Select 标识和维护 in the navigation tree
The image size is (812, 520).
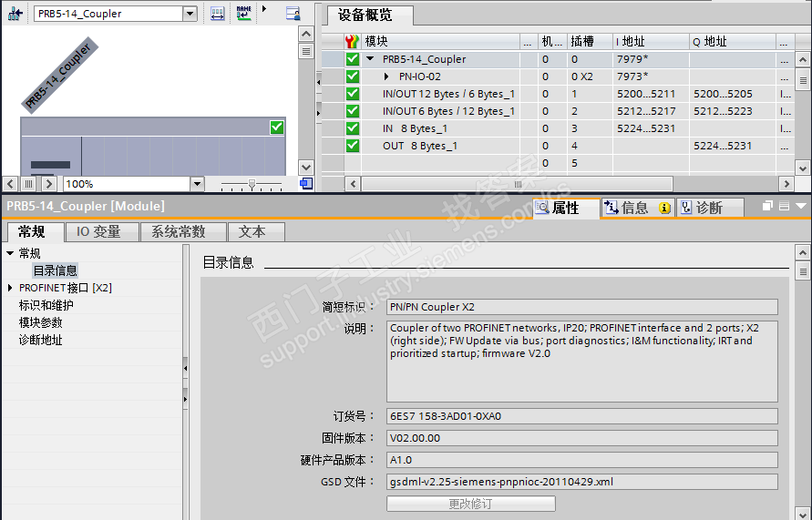(x=46, y=305)
